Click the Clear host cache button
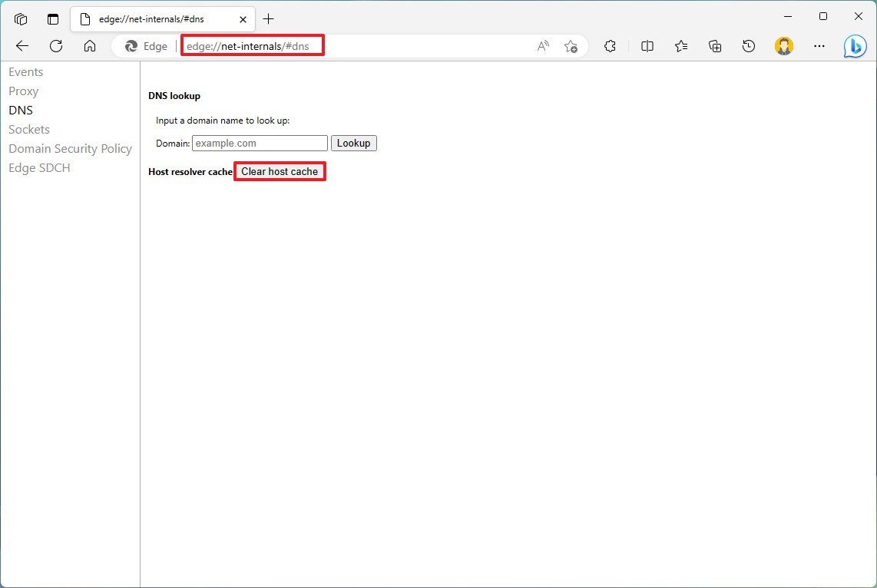 point(280,171)
